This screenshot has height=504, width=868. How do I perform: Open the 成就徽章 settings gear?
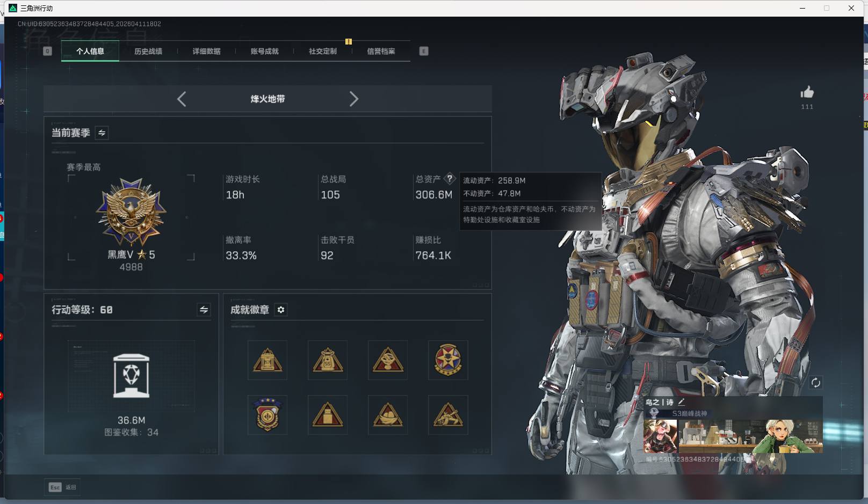point(281,310)
